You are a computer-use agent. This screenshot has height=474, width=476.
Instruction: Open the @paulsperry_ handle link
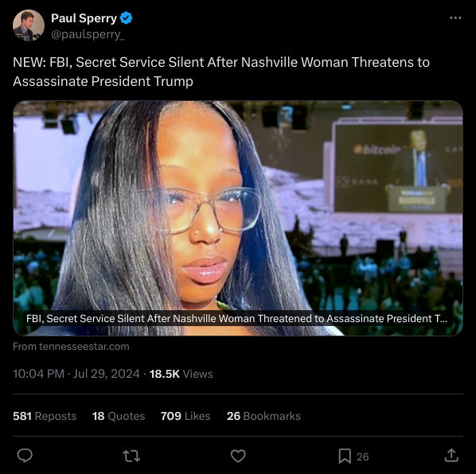pos(88,34)
